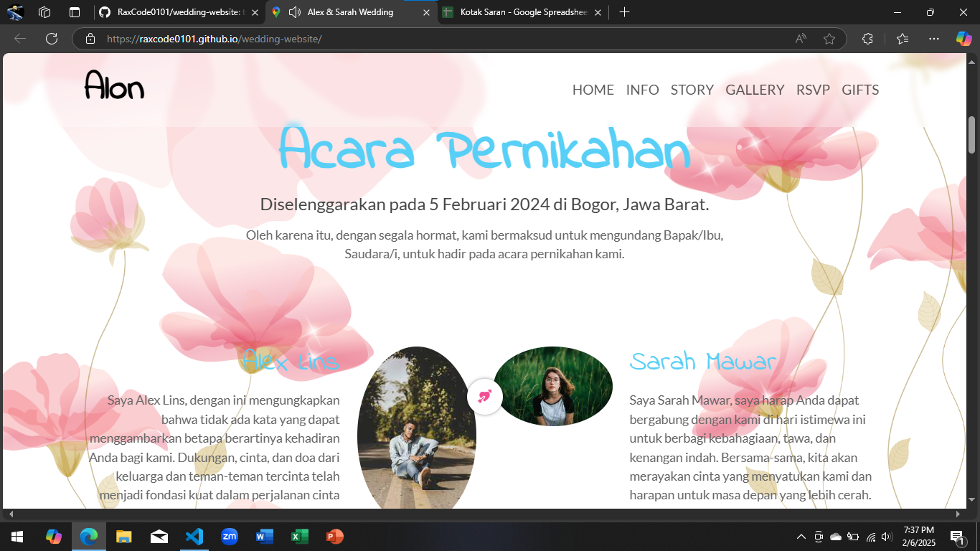The height and width of the screenshot is (551, 980).
Task: Click Meet Now tray icon
Action: (819, 537)
